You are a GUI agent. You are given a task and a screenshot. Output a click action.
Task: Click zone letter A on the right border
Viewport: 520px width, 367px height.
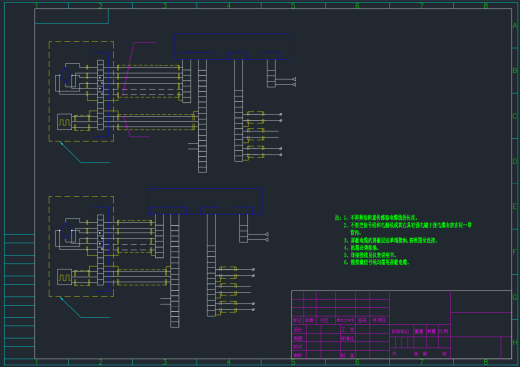pos(515,26)
